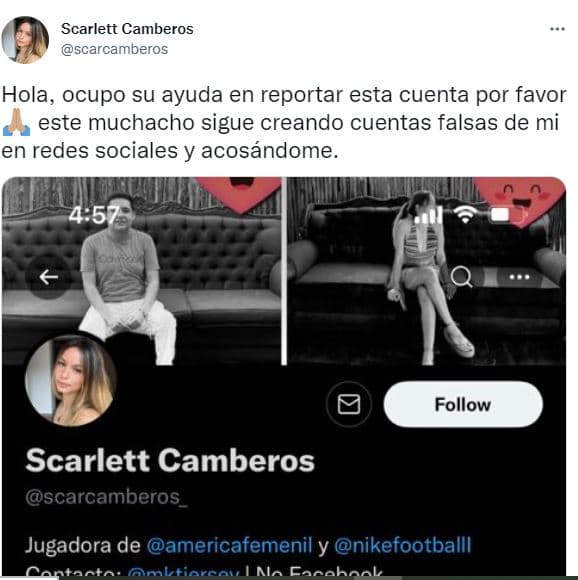578x580 pixels.
Task: Click the Scarlett Camberos profile display name
Action: pos(170,460)
